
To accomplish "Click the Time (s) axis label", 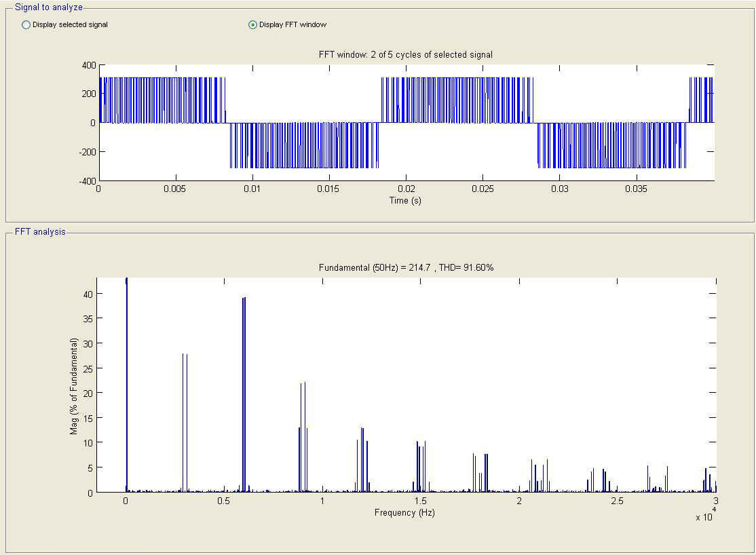I will click(405, 201).
